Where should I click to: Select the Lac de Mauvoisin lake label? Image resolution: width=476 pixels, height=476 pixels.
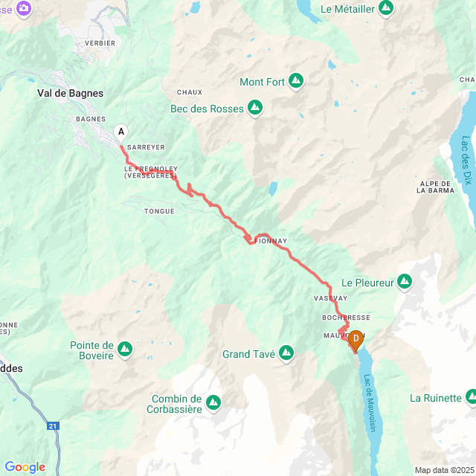(370, 403)
